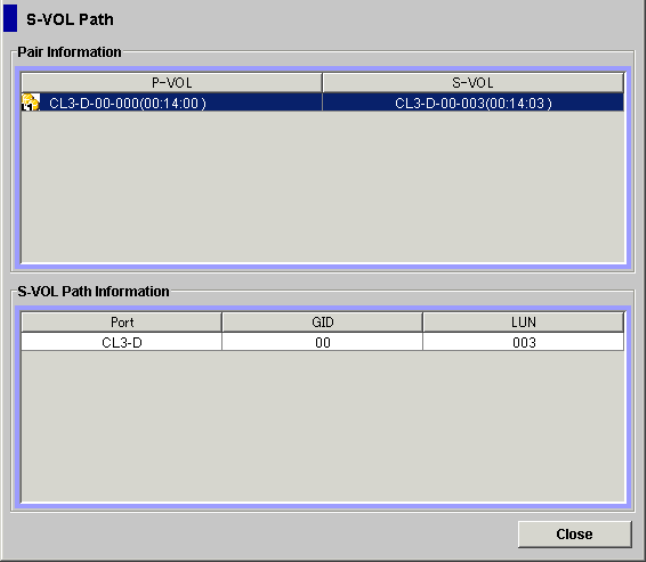This screenshot has width=646, height=562.
Task: Click the GID column header
Action: [x=322, y=322]
